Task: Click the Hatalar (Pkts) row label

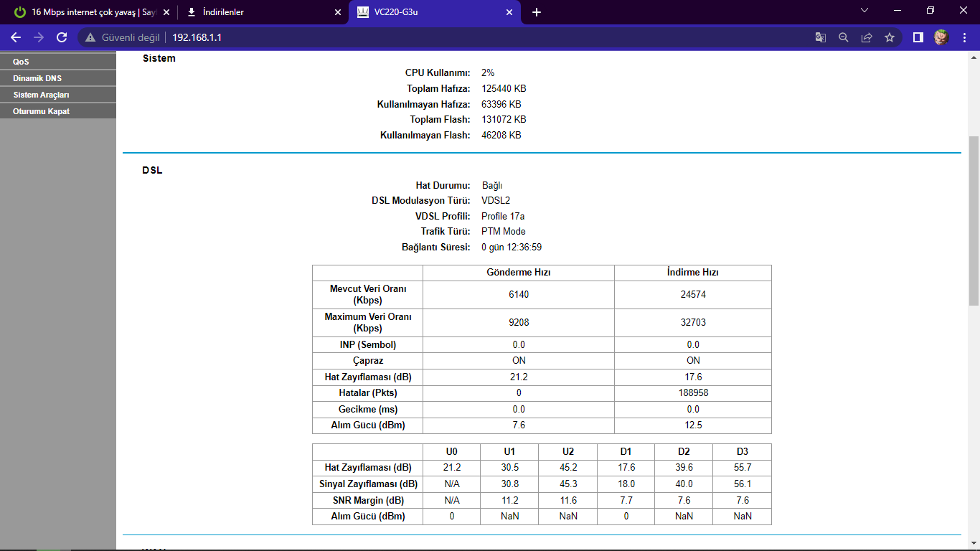Action: [368, 393]
